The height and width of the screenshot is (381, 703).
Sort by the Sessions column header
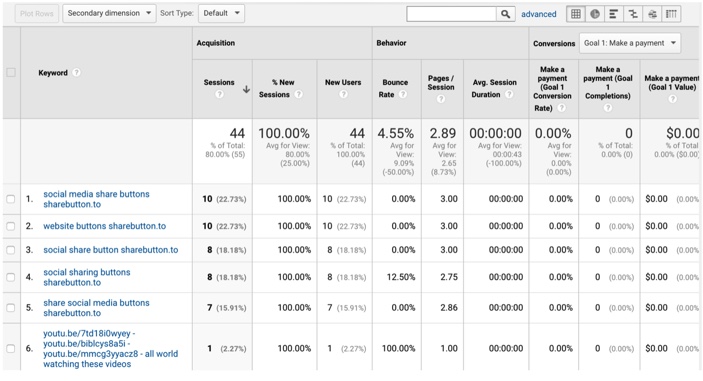(219, 82)
